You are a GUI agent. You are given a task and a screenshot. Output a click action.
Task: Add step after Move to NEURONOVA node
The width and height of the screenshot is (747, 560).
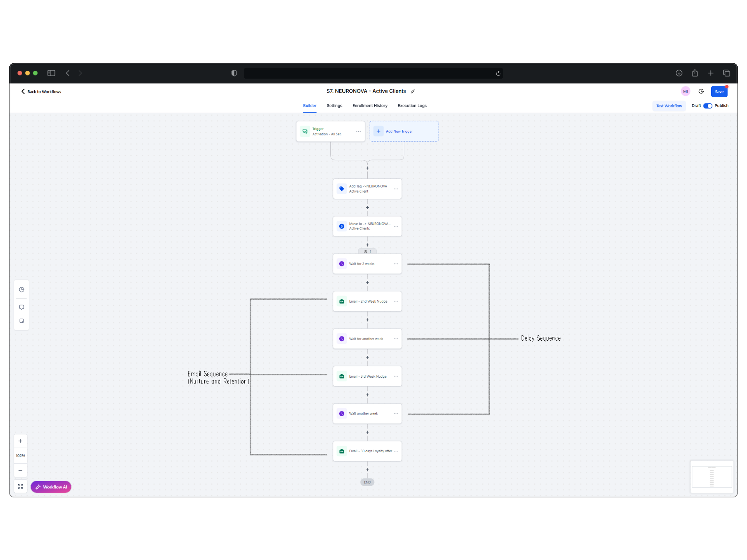pyautogui.click(x=367, y=245)
